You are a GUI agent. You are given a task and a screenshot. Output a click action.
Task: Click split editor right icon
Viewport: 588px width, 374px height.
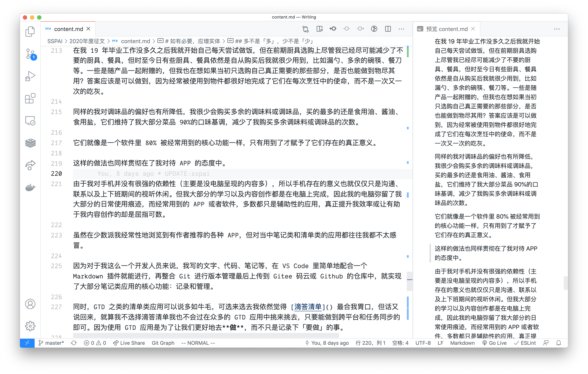(x=388, y=29)
